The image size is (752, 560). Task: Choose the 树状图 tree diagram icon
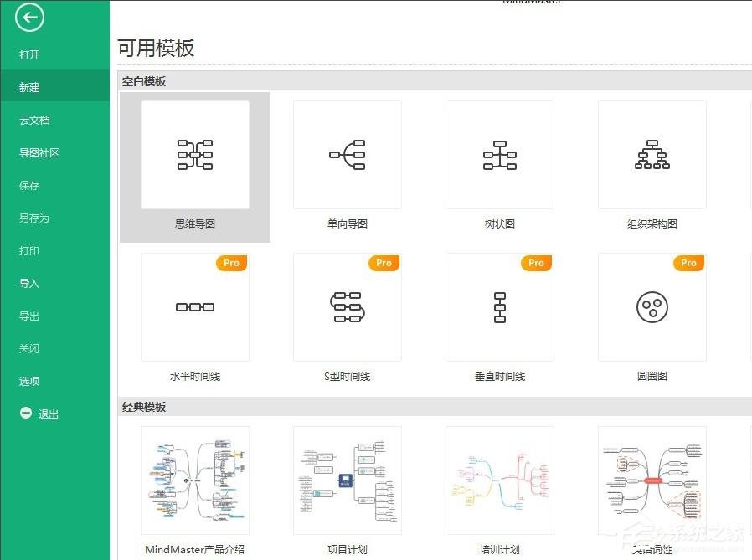pos(499,154)
